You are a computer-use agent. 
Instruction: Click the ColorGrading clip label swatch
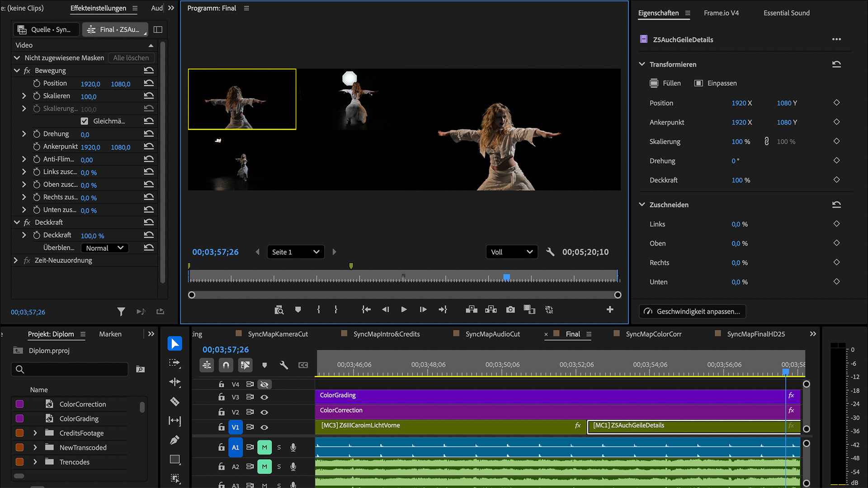[x=19, y=418]
